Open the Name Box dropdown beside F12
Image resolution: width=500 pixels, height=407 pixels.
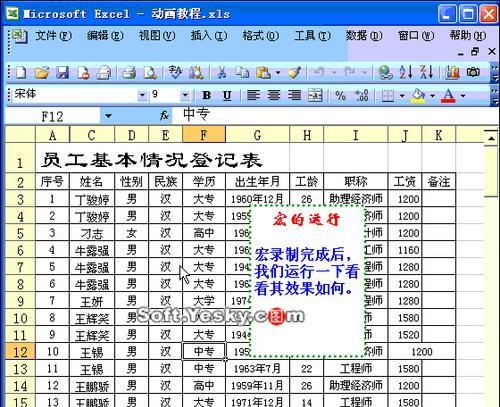click(108, 116)
